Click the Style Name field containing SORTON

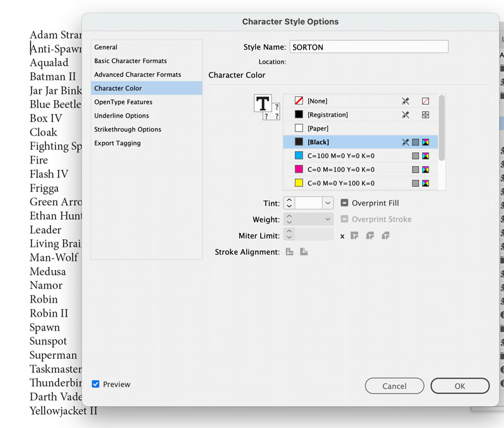tap(369, 47)
